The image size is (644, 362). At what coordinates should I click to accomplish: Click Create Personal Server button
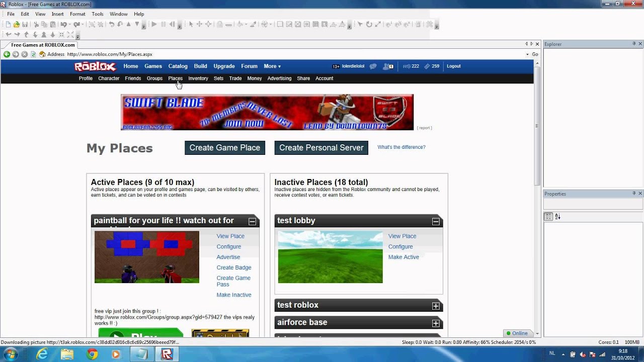click(x=321, y=148)
